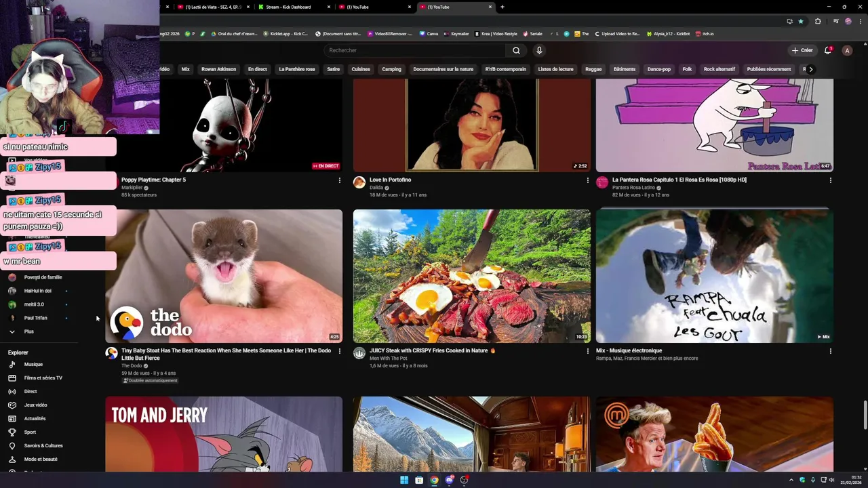Select the Camping chip
This screenshot has height=488, width=868.
(391, 69)
